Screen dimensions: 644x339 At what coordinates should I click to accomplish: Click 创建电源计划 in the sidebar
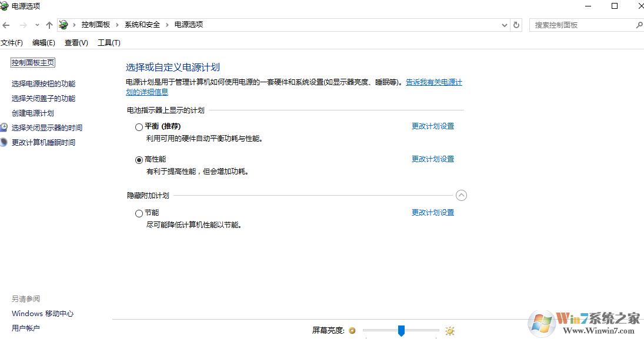coord(32,113)
